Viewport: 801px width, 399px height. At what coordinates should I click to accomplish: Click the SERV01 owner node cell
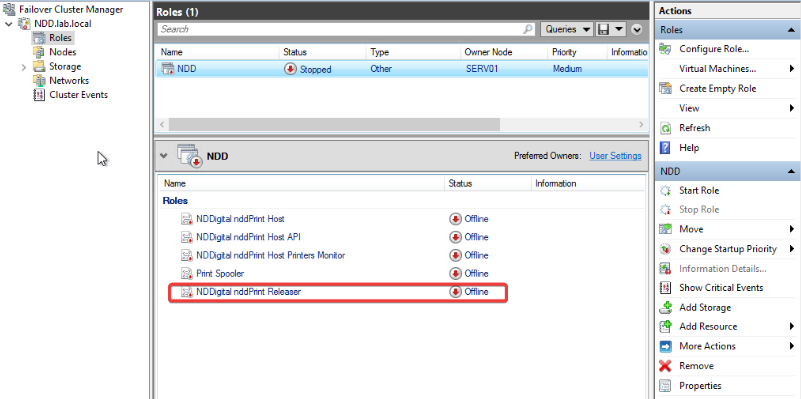[x=481, y=69]
